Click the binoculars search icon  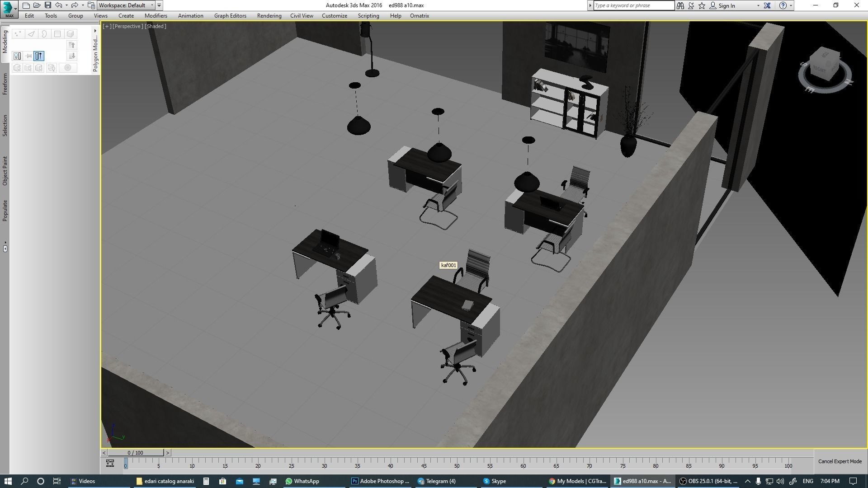click(680, 5)
